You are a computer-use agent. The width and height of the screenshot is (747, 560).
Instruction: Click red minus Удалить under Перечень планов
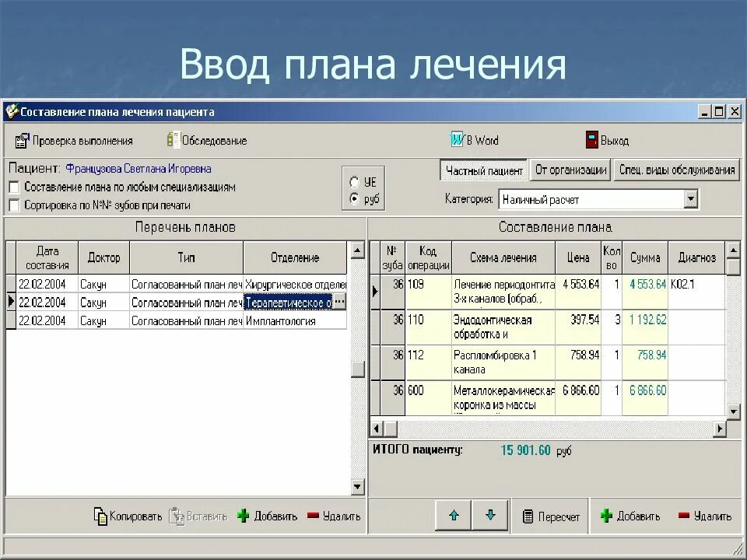point(313,516)
